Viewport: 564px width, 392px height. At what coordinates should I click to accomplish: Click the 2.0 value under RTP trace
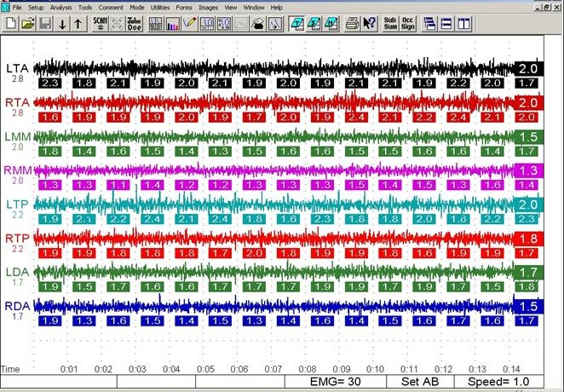click(x=254, y=253)
